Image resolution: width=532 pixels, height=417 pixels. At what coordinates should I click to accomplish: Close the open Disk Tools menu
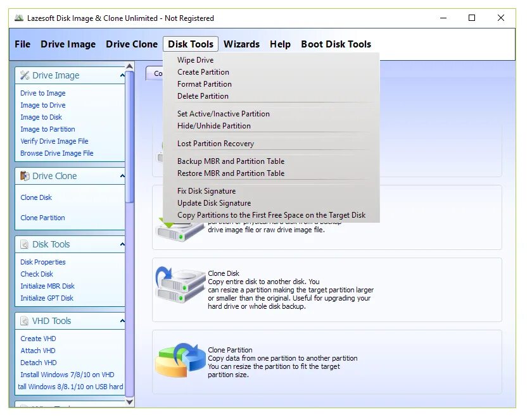point(191,44)
